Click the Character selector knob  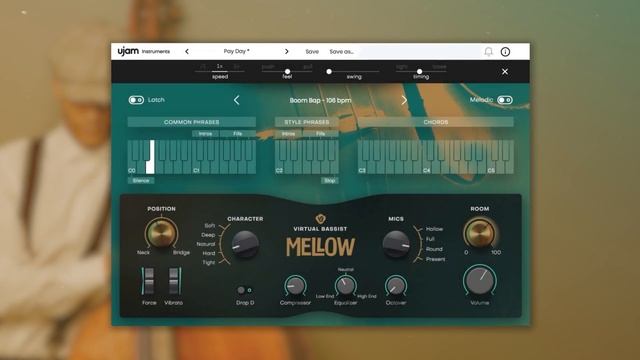[245, 244]
